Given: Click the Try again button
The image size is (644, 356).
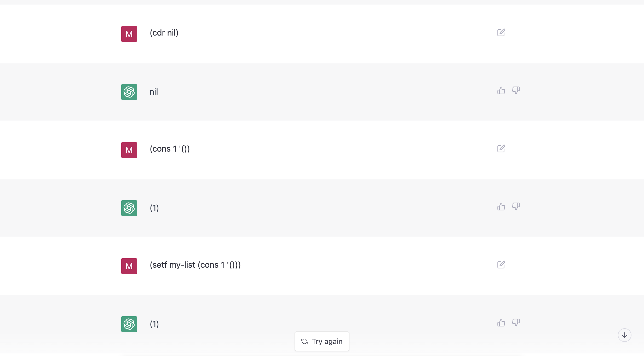Looking at the screenshot, I should [322, 341].
